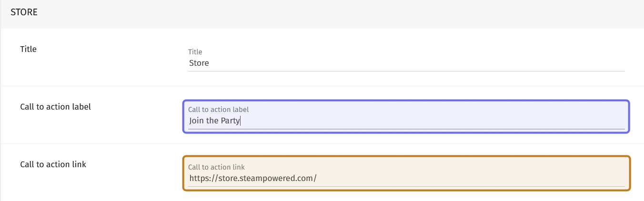Select left-side "Call to action link" row label
Screen dimensions: 644x201
click(x=53, y=164)
